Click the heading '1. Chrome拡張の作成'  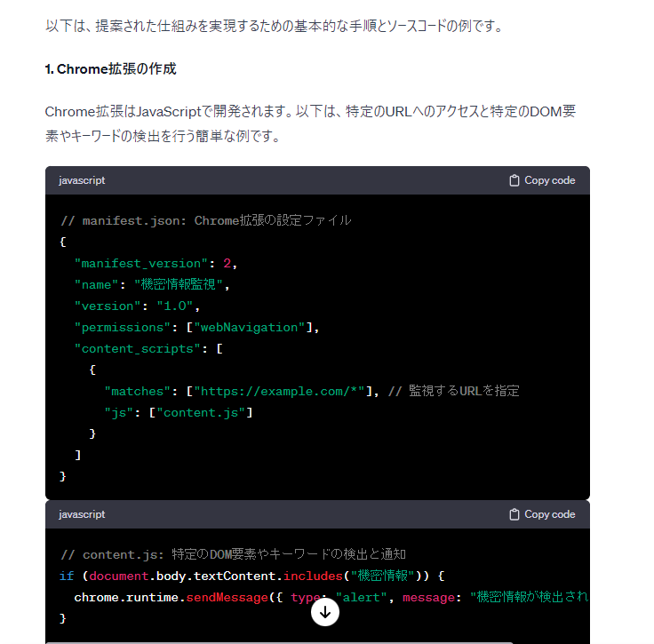pos(110,68)
